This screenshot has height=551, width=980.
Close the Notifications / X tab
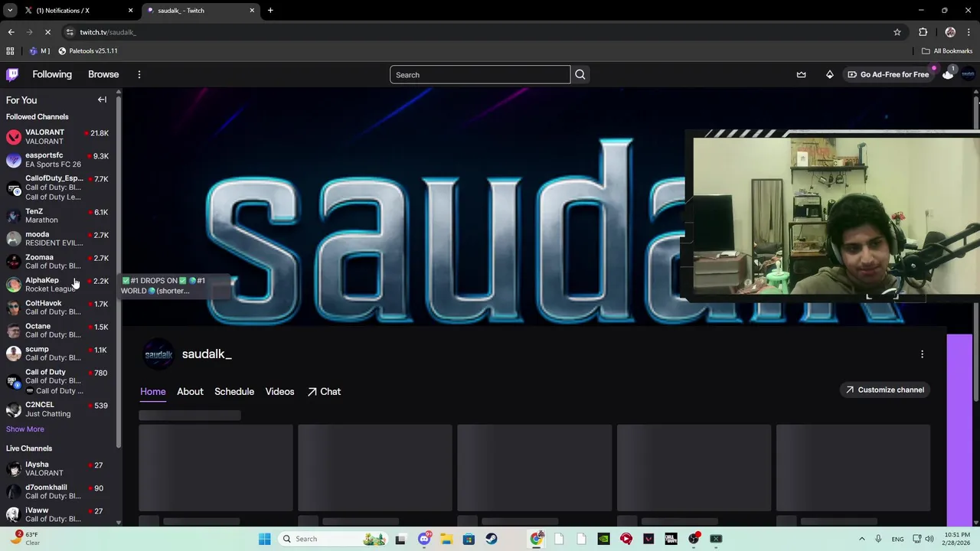pos(130,11)
